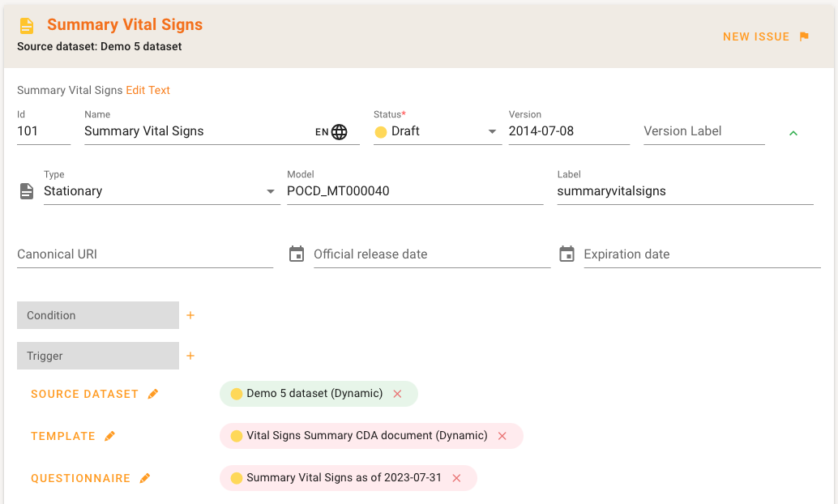Open the Official release date calendar icon
838x504 pixels.
297,254
